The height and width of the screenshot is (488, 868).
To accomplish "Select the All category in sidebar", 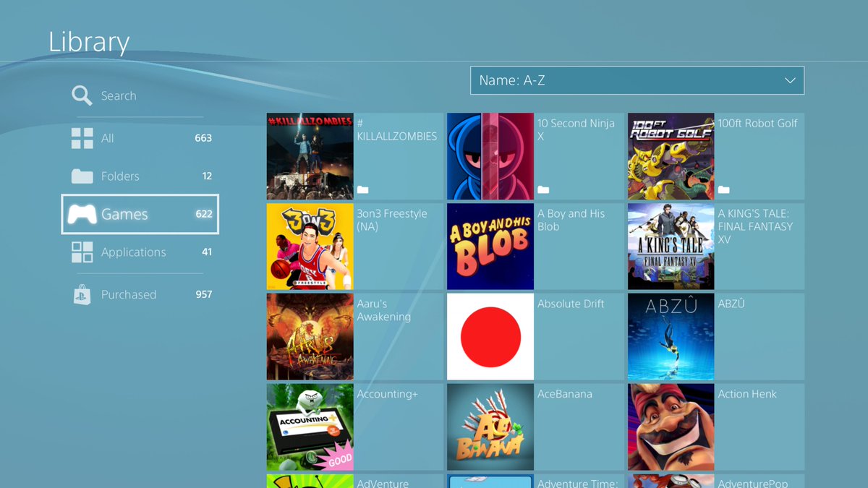I will [140, 138].
